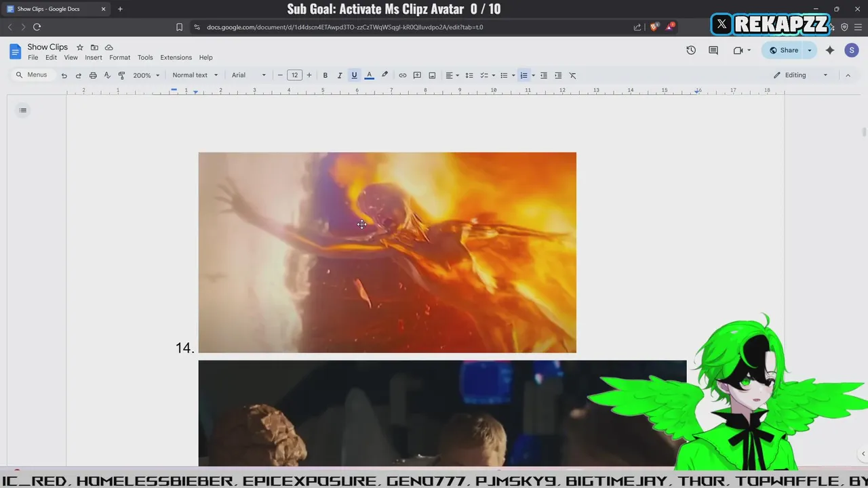Viewport: 868px width, 488px height.
Task: Open the bulleted list styles arrow
Action: coord(513,75)
